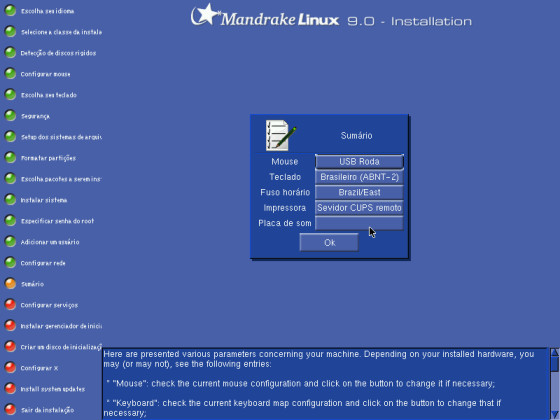The height and width of the screenshot is (420, 560).
Task: Click red bullet for Instalar gerenciador de inicialização
Action: 10,325
